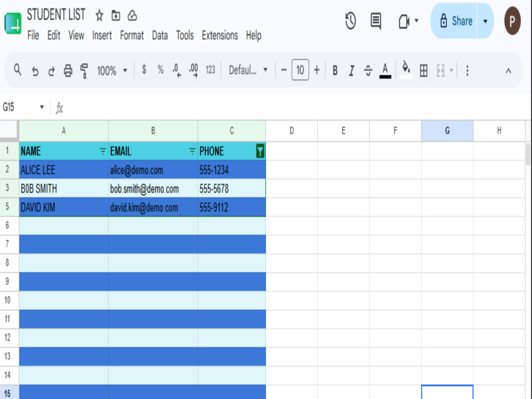Expand the Meet camera dropdown arrow
Viewport: 532px width, 399px height.
click(417, 21)
